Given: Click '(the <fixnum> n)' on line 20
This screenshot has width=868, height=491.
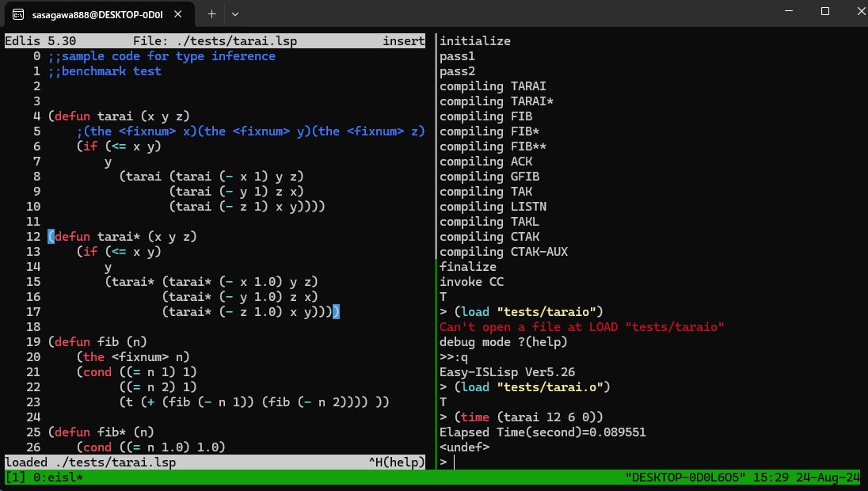Looking at the screenshot, I should [x=133, y=357].
